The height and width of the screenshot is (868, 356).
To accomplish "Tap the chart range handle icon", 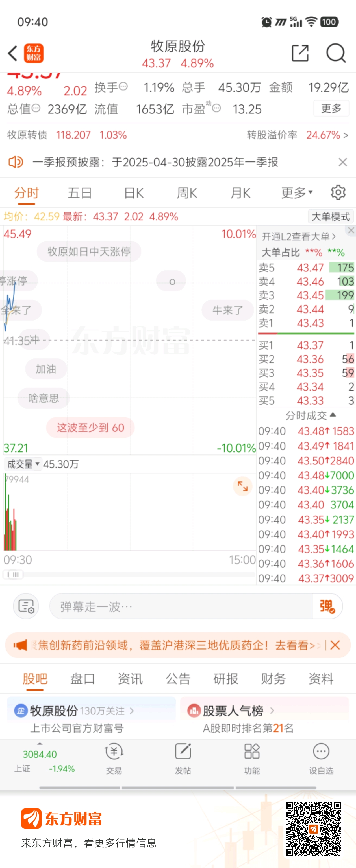I will [13, 575].
